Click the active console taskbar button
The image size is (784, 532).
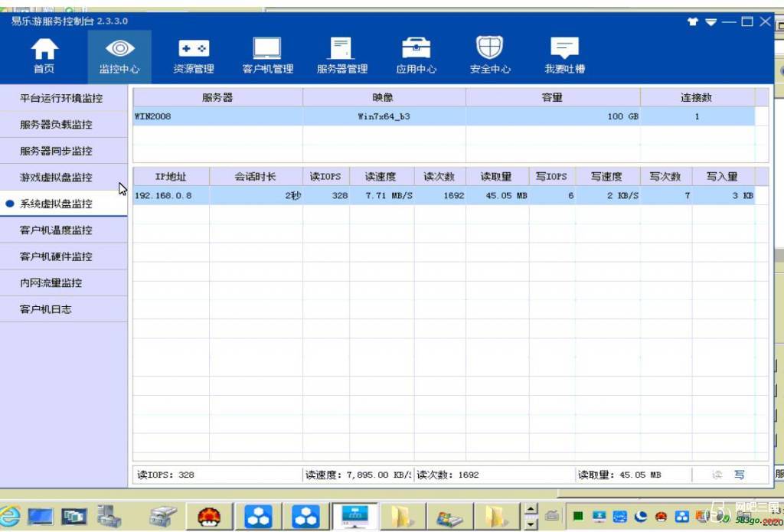point(355,516)
